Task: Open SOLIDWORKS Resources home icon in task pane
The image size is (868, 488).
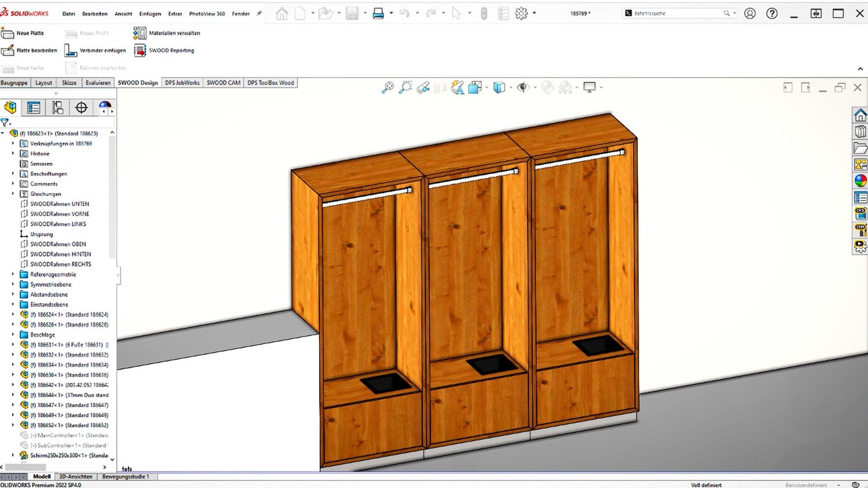Action: [860, 115]
